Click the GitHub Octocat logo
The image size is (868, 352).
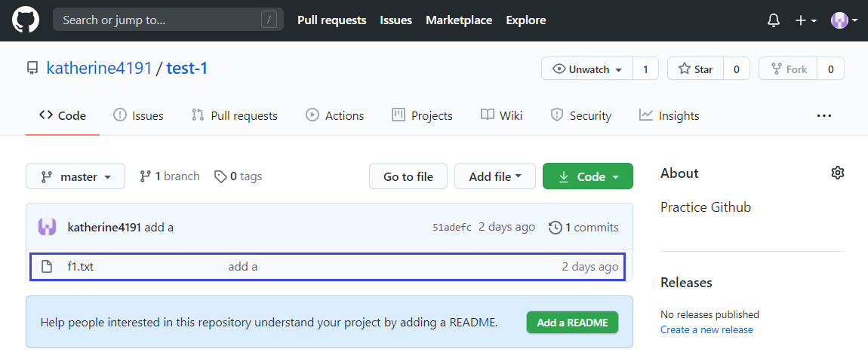[x=26, y=20]
